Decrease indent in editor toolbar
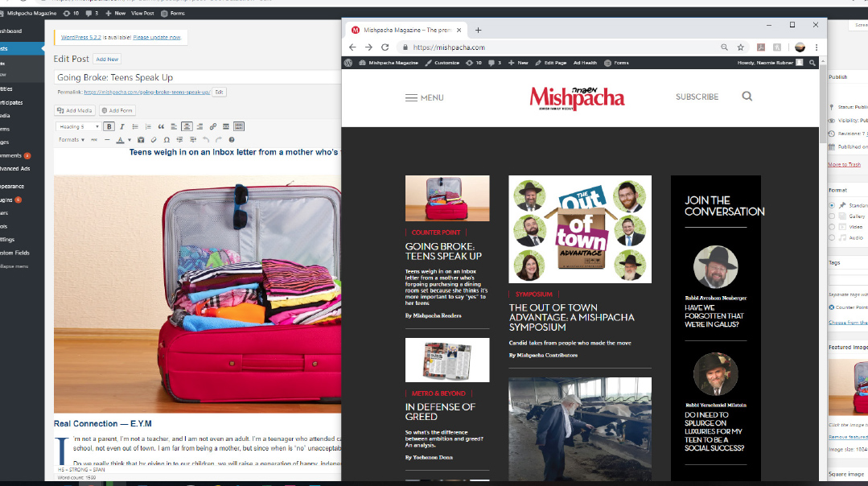This screenshot has width=868, height=486. coord(179,140)
